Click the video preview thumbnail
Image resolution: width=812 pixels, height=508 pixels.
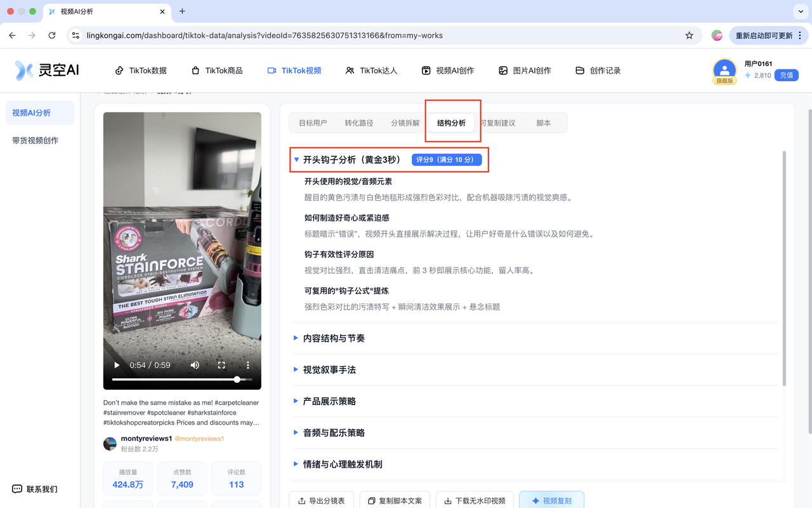point(182,251)
